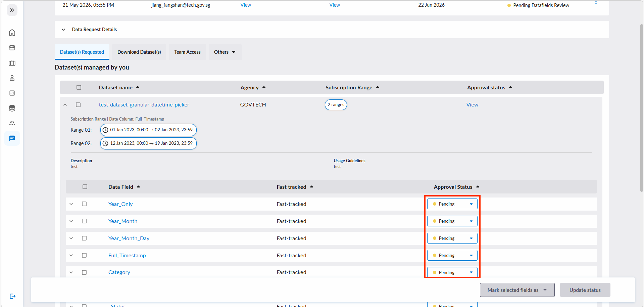Screen dimensions: 644x307
Task: Tick the select-all datasets checkbox
Action: (79, 87)
